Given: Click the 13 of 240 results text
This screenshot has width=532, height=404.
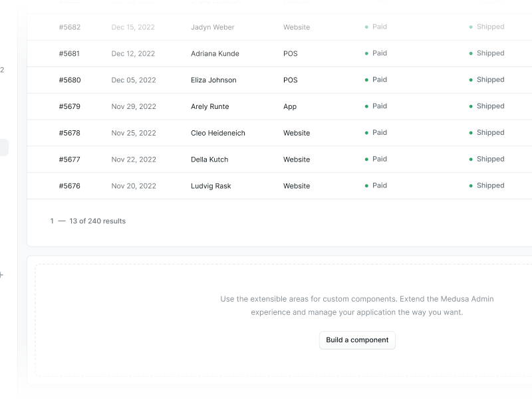Looking at the screenshot, I should click(97, 221).
